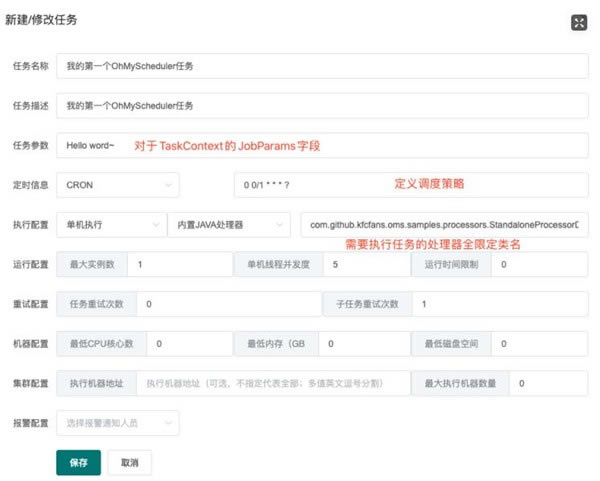Image resolution: width=600 pixels, height=481 pixels.
Task: Click the 新建/修改任务 dialog title
Action: tap(41, 20)
